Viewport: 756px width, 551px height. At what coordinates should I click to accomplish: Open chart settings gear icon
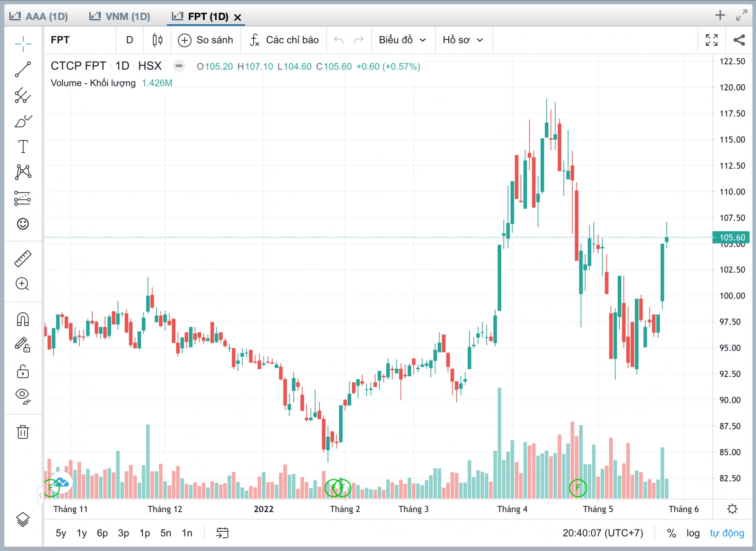(x=733, y=509)
